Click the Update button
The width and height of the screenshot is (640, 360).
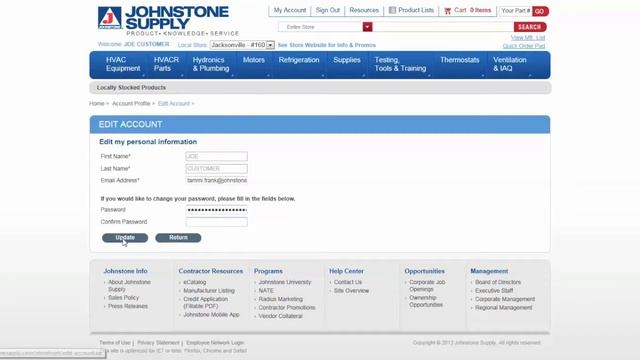click(125, 238)
